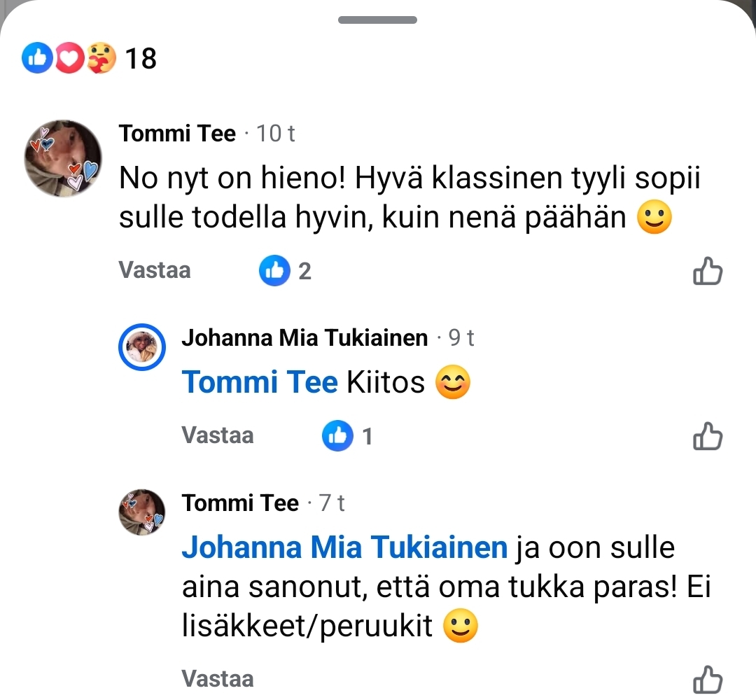
Task: Tap the red heart reaction icon
Action: tap(69, 59)
